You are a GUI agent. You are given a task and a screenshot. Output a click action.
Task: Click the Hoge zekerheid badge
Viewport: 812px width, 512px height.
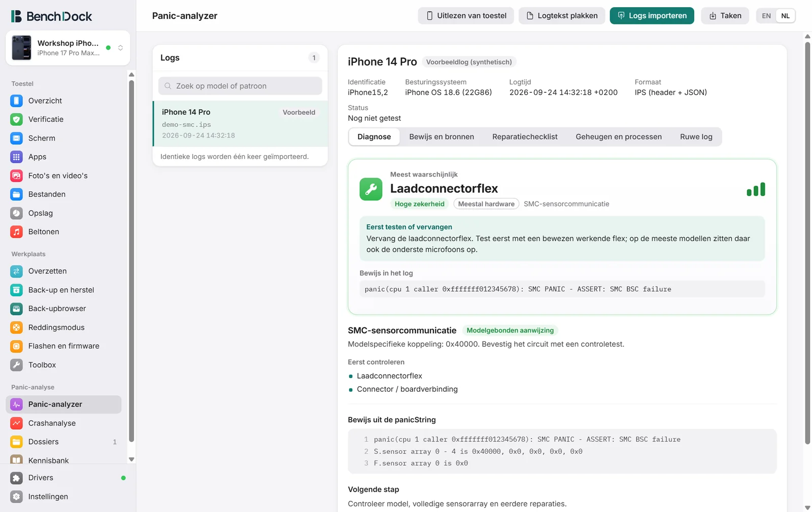[419, 204]
